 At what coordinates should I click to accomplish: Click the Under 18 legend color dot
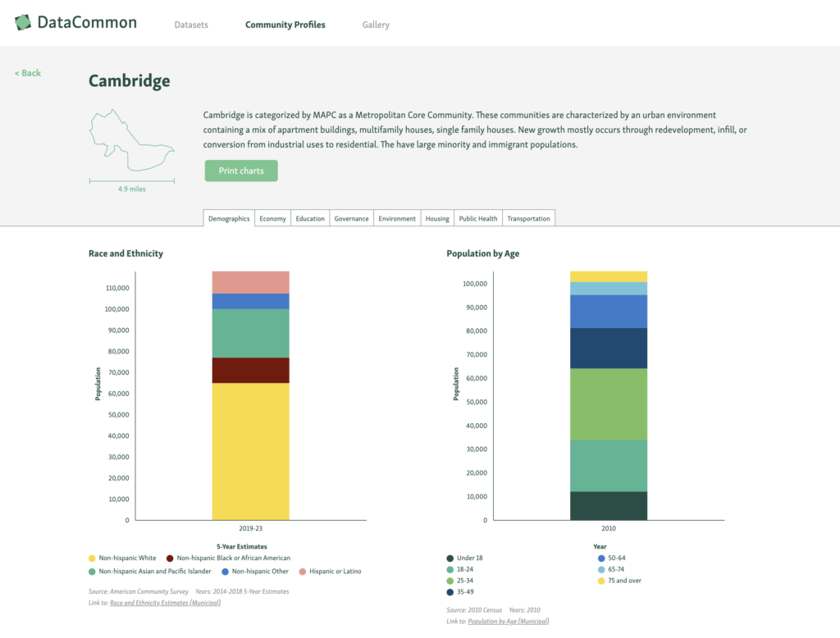[x=450, y=558]
